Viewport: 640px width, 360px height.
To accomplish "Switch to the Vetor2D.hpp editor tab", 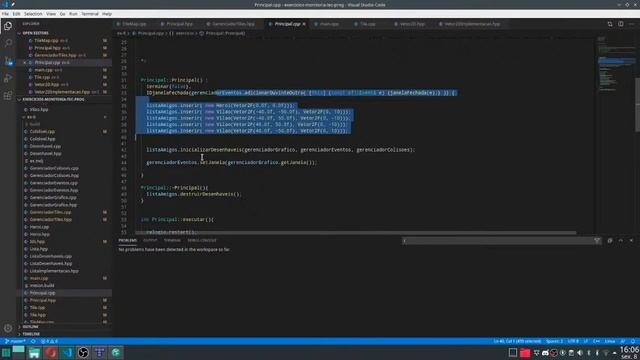I will 412,24.
